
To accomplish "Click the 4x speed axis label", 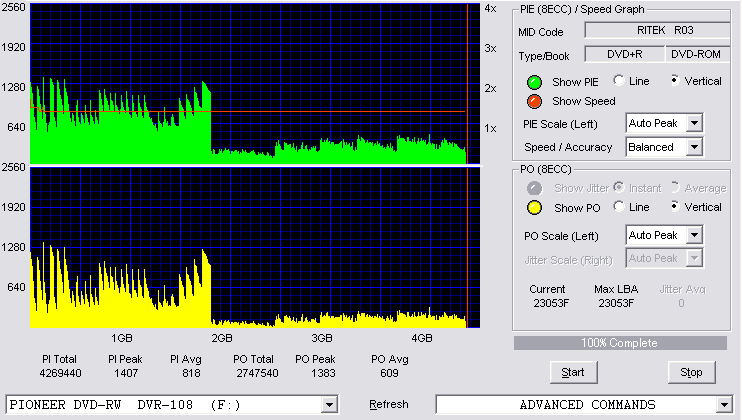I will point(490,9).
